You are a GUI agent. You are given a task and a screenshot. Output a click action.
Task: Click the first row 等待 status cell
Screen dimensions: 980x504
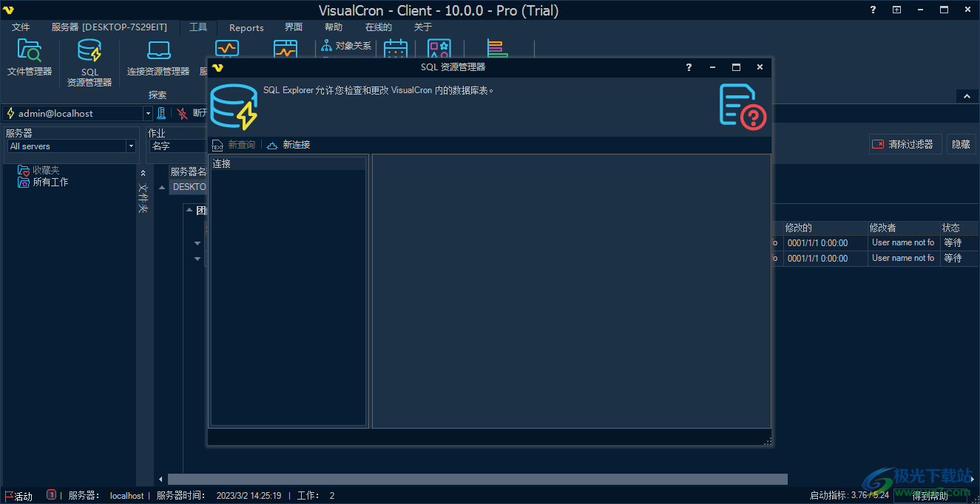pos(959,242)
